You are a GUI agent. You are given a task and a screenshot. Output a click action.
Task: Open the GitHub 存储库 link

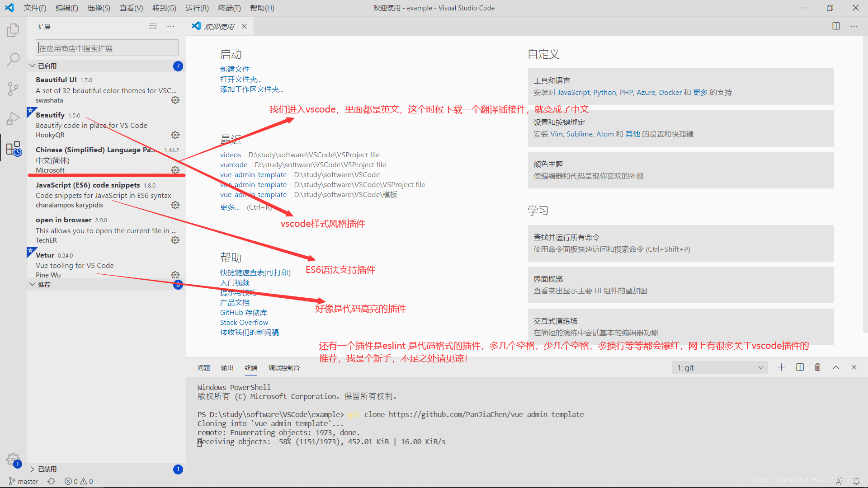pyautogui.click(x=244, y=312)
